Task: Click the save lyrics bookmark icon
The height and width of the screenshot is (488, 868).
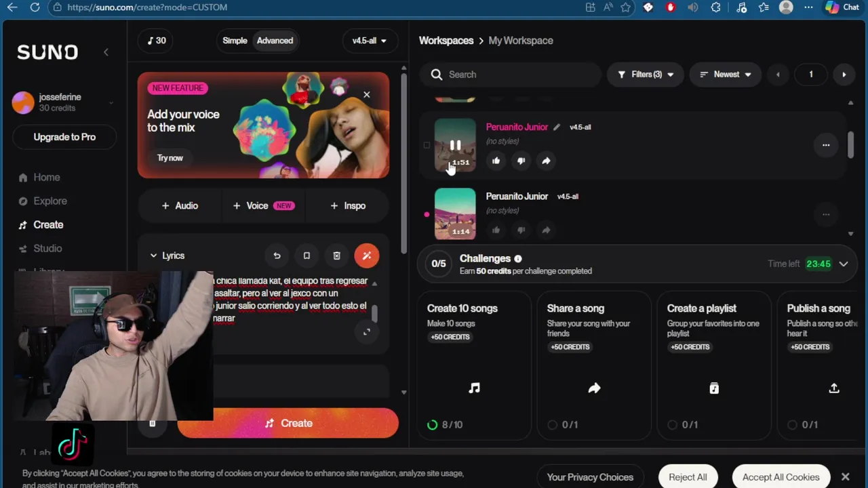Action: 307,256
